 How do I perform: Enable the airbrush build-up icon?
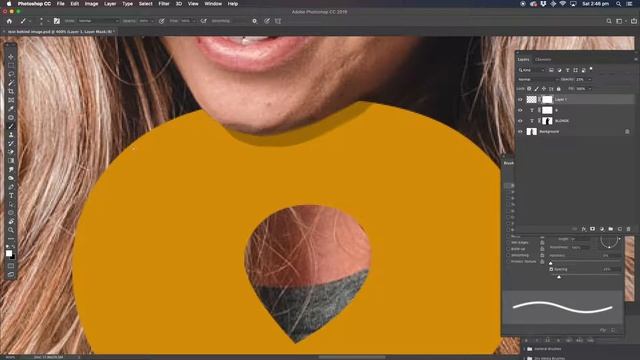tap(204, 21)
